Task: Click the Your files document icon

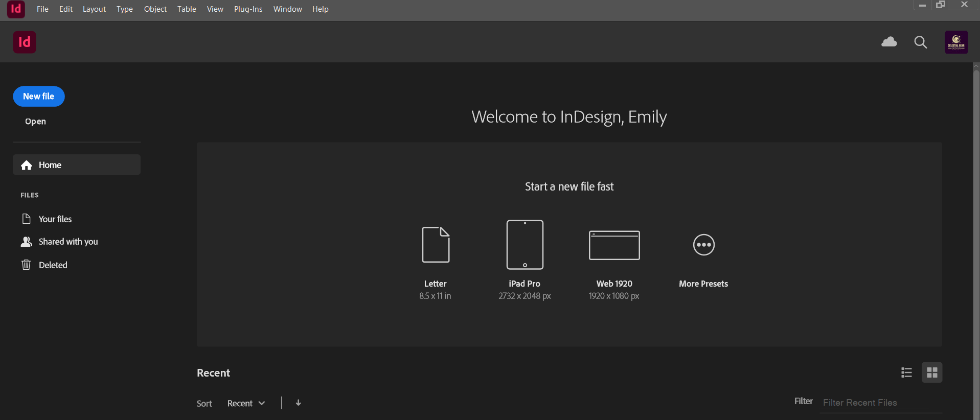Action: [27, 219]
